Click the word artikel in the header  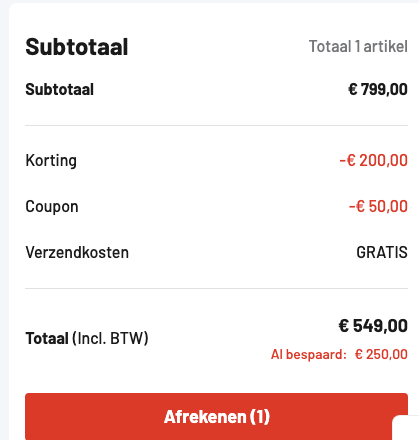click(385, 46)
